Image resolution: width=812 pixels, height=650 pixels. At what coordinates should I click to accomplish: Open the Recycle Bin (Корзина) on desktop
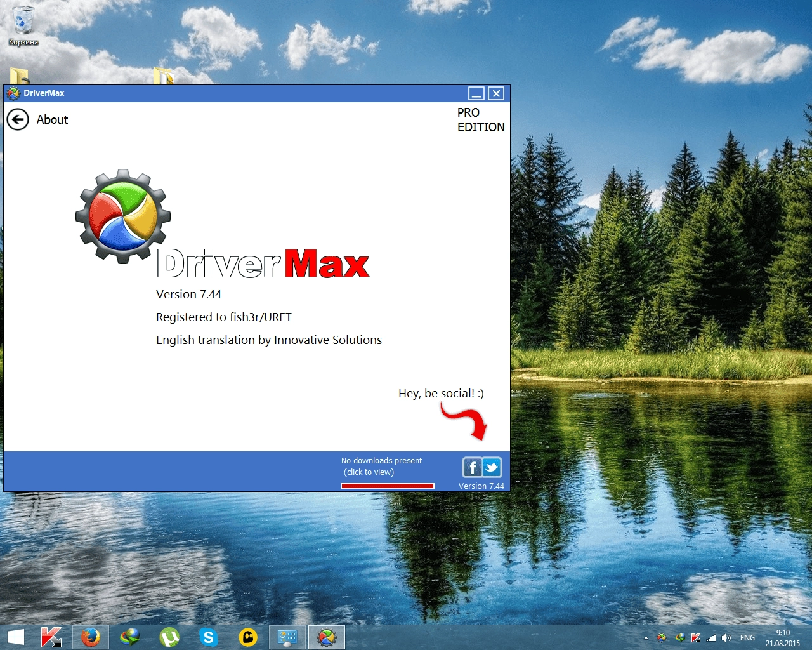coord(23,26)
